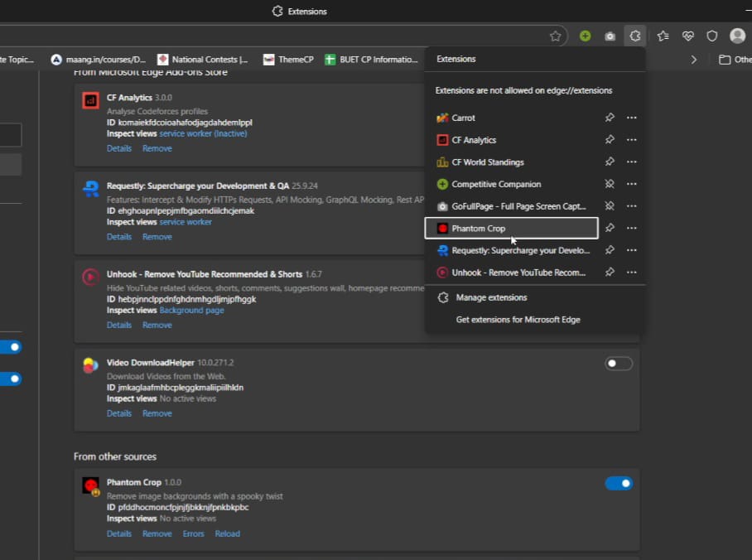
Task: Unpin GoFullPage from toolbar
Action: click(x=610, y=206)
